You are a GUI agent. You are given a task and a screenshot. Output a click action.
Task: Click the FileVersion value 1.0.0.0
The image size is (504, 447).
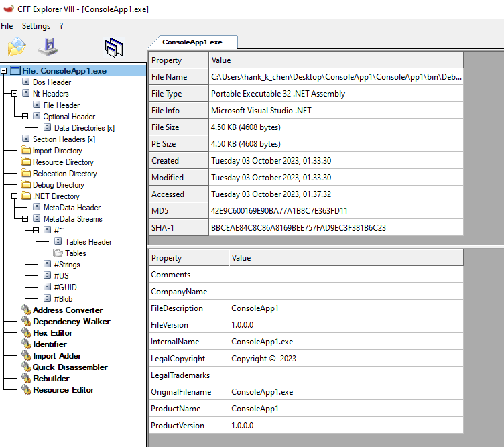tap(243, 325)
